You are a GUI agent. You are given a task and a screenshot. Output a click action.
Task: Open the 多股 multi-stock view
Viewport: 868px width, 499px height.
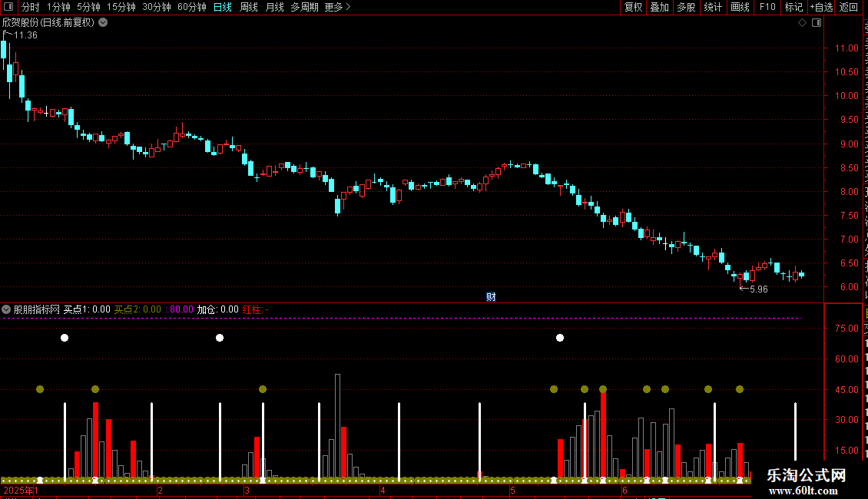(686, 7)
